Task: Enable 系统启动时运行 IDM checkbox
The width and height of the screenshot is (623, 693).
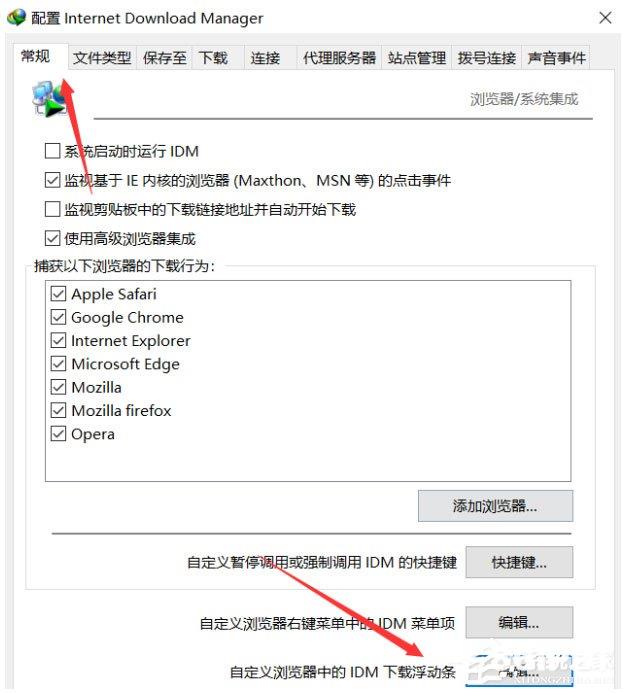Action: pyautogui.click(x=53, y=151)
